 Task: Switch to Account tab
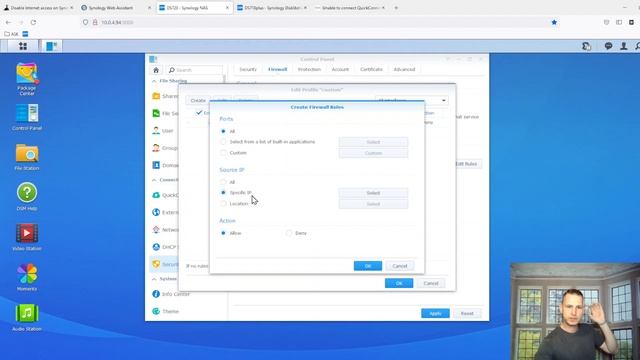tap(340, 69)
